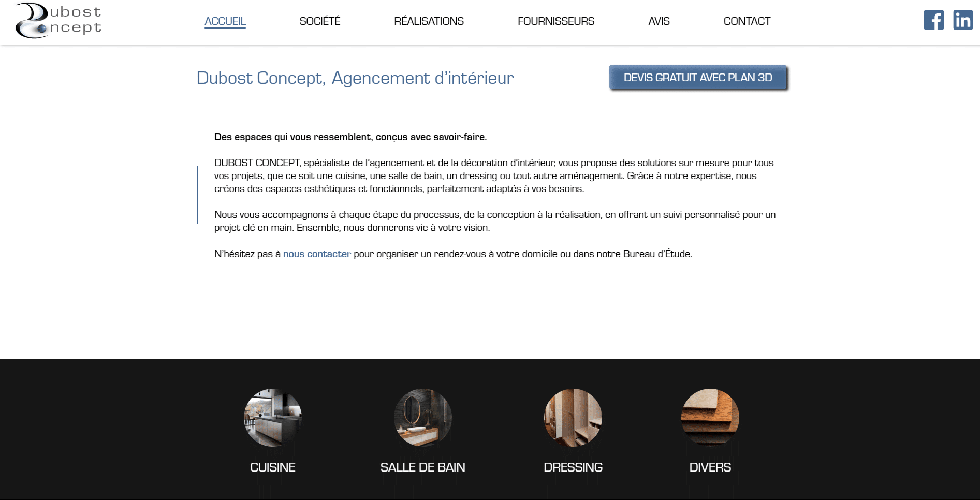The height and width of the screenshot is (500, 980).
Task: Click the heading "Dubost Concept, Agencement d'intérieur"
Action: 355,78
